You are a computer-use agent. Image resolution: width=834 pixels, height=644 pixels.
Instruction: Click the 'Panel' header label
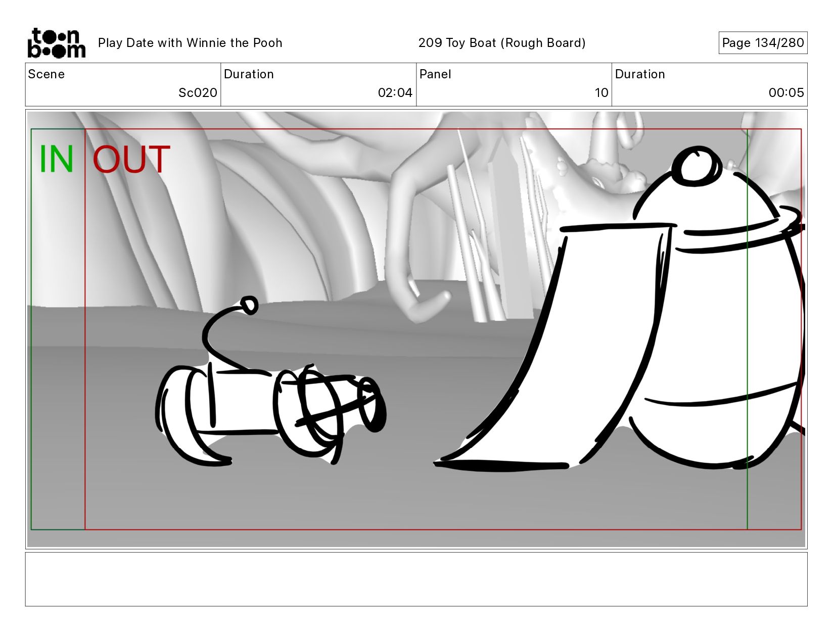tap(435, 74)
